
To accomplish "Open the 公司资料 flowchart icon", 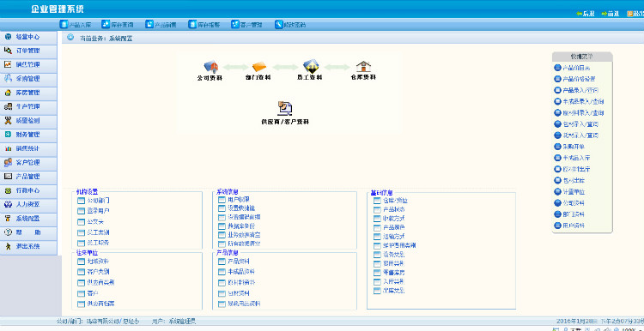I will pos(210,66).
